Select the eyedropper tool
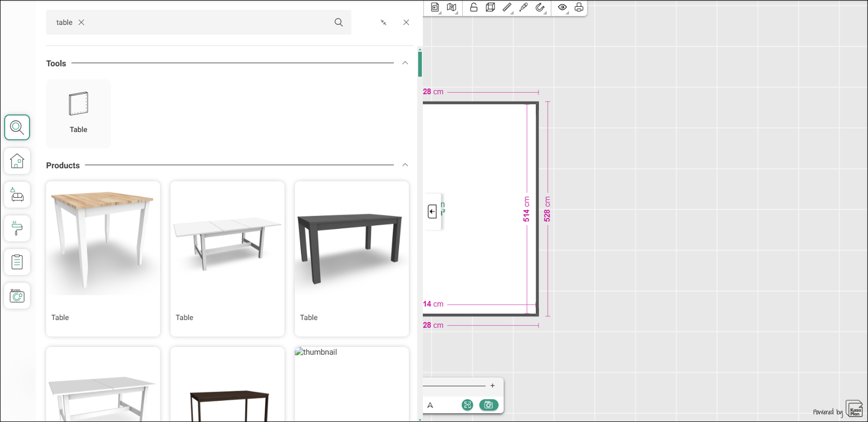Screen dimensions: 868x422 tap(524, 7)
